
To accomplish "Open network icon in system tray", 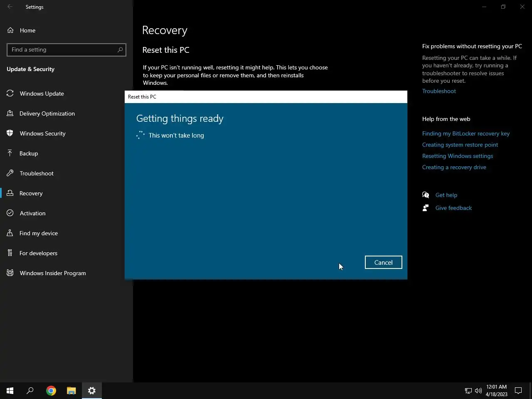I will (468, 391).
